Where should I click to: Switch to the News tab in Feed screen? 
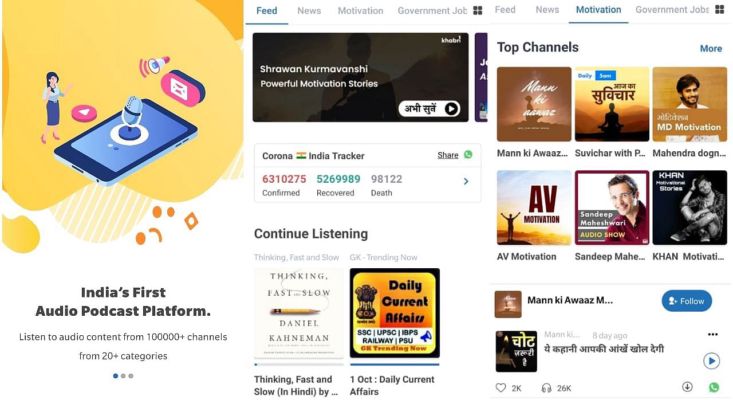309,10
